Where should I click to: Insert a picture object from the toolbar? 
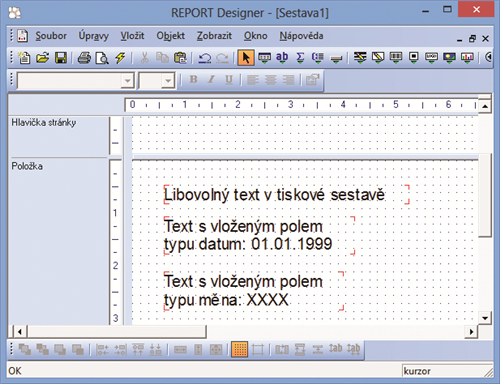click(449, 58)
